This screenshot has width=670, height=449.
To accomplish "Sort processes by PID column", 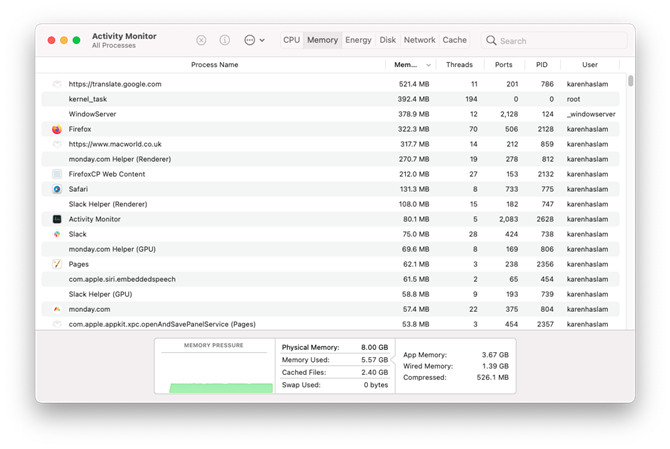I will point(542,65).
